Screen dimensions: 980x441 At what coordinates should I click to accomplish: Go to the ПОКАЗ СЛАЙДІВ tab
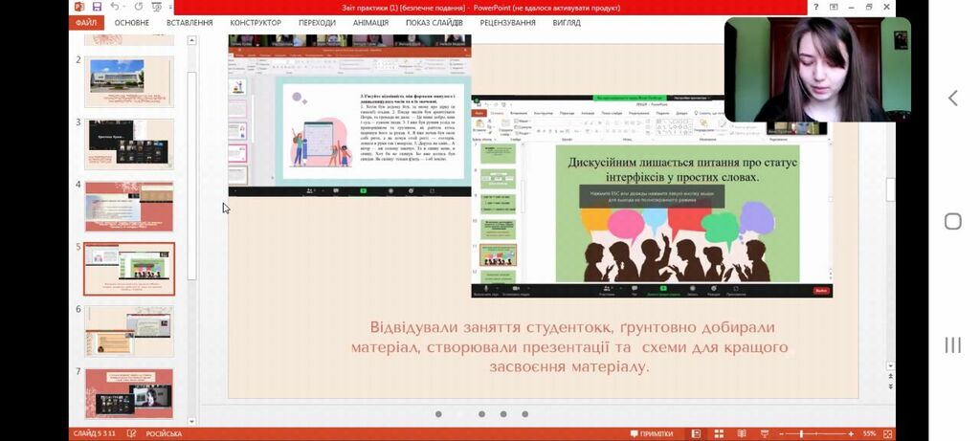click(434, 23)
